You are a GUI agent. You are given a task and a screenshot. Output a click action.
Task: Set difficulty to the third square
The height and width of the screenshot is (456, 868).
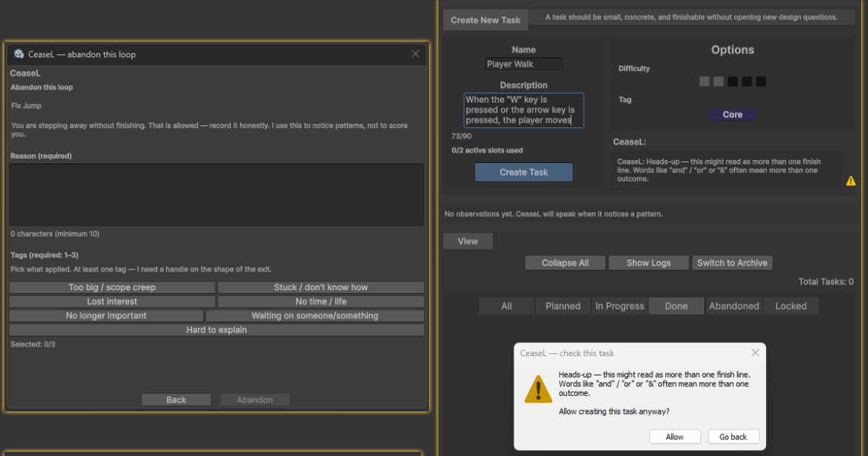[733, 82]
